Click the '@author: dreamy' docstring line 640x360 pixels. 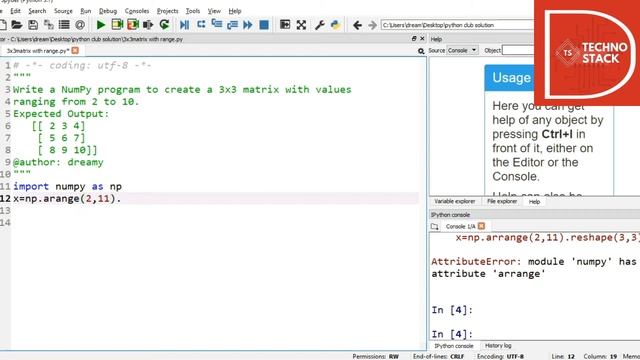pyautogui.click(x=58, y=162)
